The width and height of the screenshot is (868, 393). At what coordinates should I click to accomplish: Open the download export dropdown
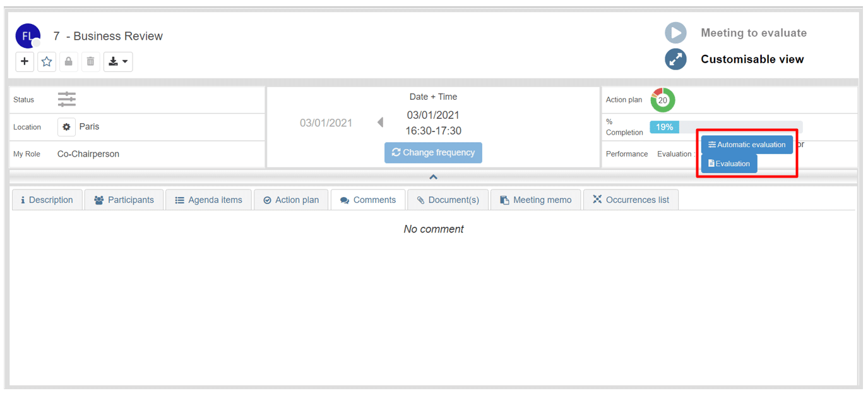(118, 61)
